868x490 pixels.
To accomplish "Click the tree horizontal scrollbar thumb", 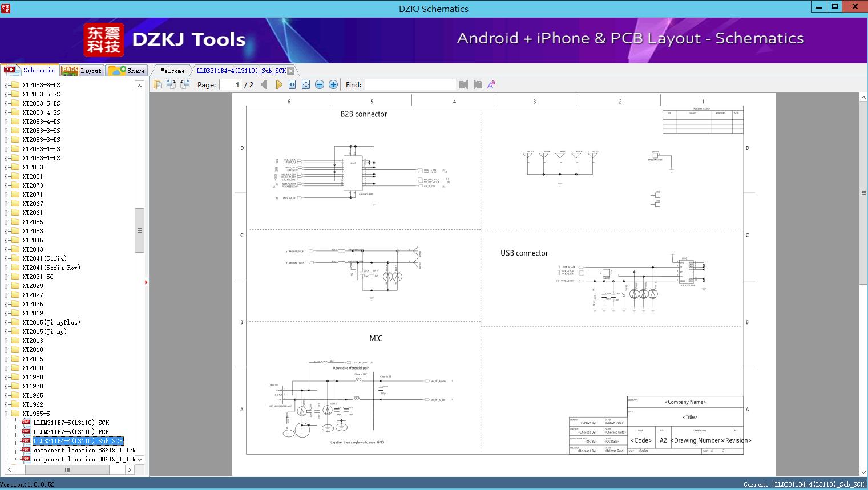I will (67, 470).
